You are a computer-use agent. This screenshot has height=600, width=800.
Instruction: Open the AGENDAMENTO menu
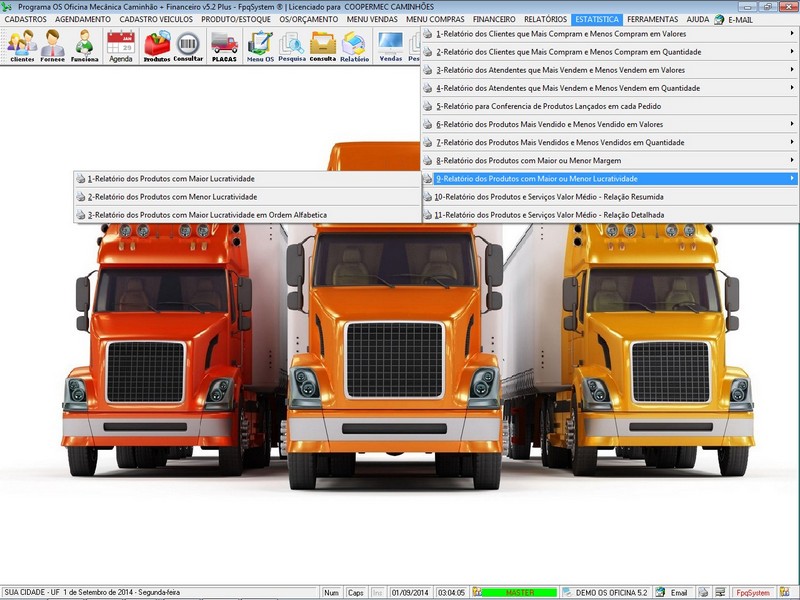[83, 19]
